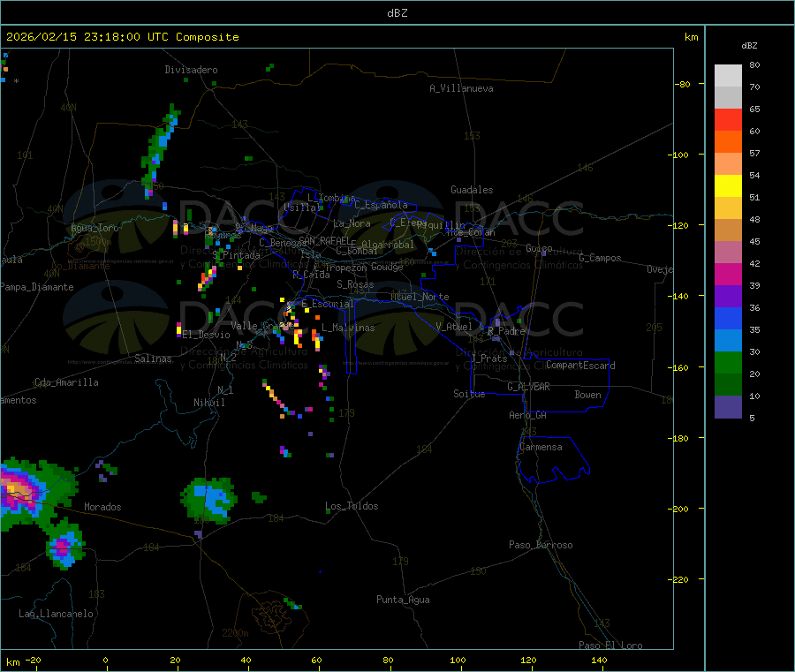Screen dimensions: 795x672
Task: Click the Salinas map label
Action: [x=153, y=359]
